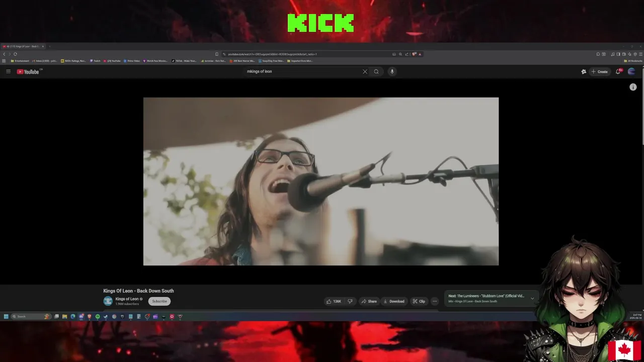Open browser zoom magnifier icon

[400, 54]
